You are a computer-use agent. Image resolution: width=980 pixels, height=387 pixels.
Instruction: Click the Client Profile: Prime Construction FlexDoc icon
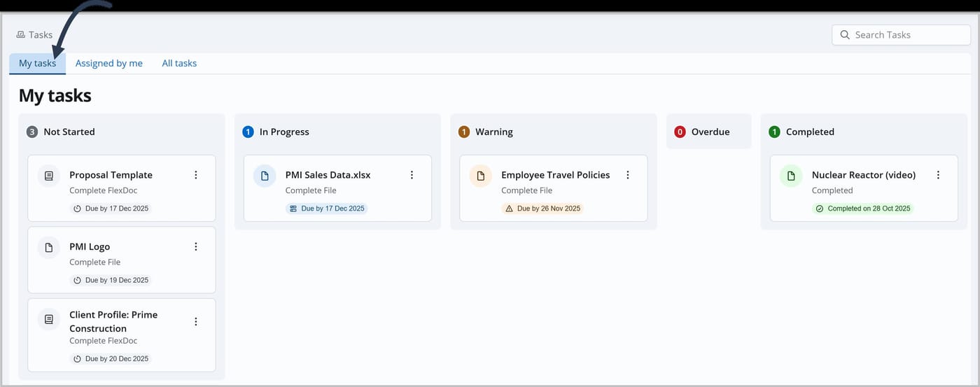pos(49,319)
